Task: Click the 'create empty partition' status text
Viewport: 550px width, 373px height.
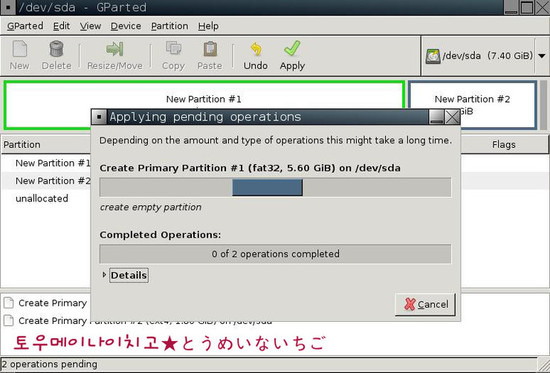Action: click(150, 207)
